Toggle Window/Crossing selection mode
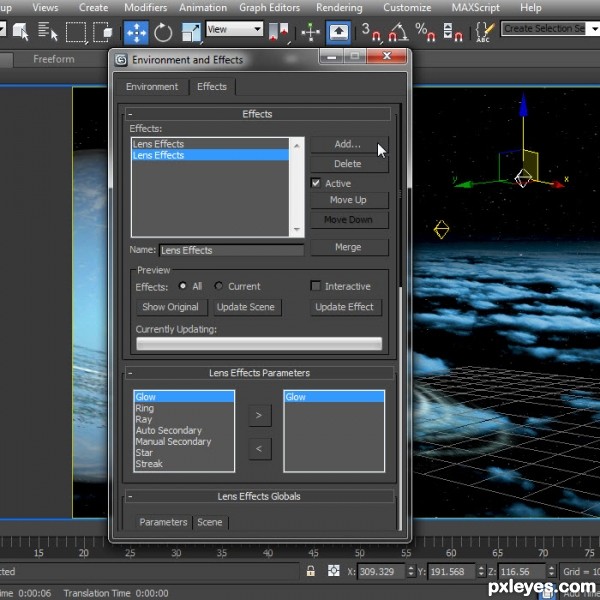The image size is (600, 600). (103, 32)
